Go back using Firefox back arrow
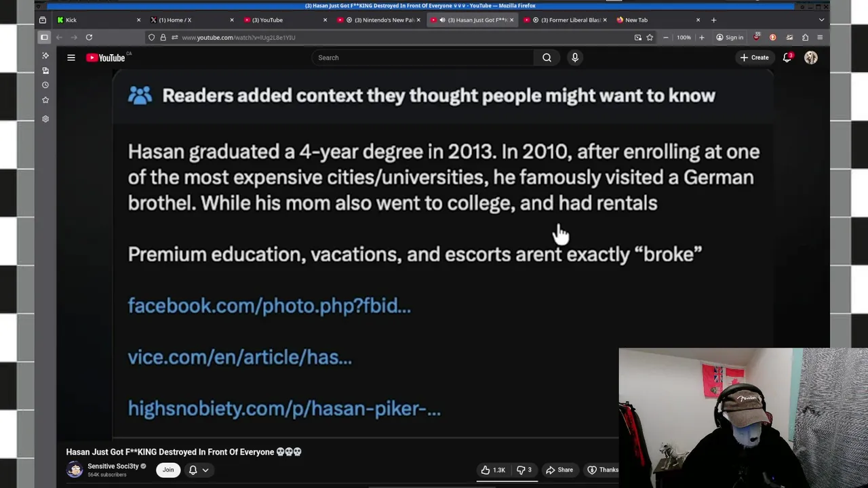 (59, 37)
